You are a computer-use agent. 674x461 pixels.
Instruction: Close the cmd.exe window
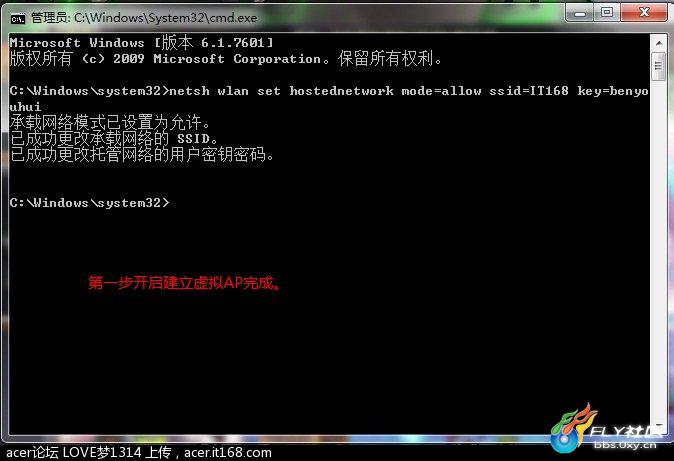point(643,13)
